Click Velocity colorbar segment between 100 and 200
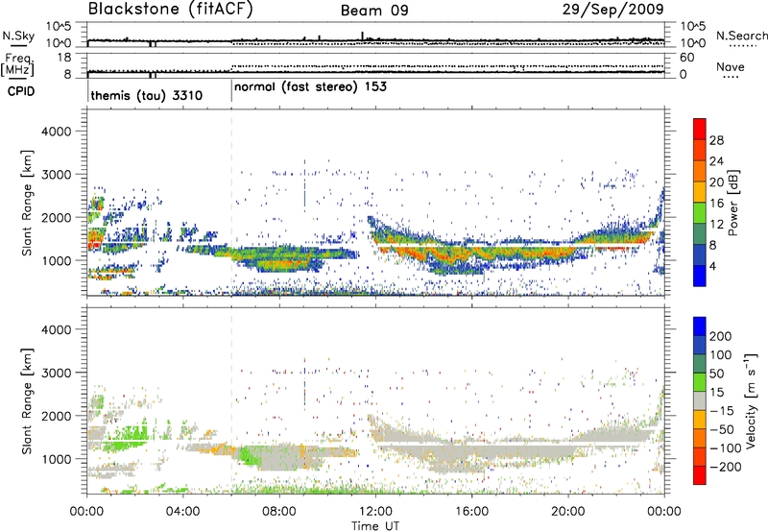Viewport: 768px width, 532px height. coord(700,345)
